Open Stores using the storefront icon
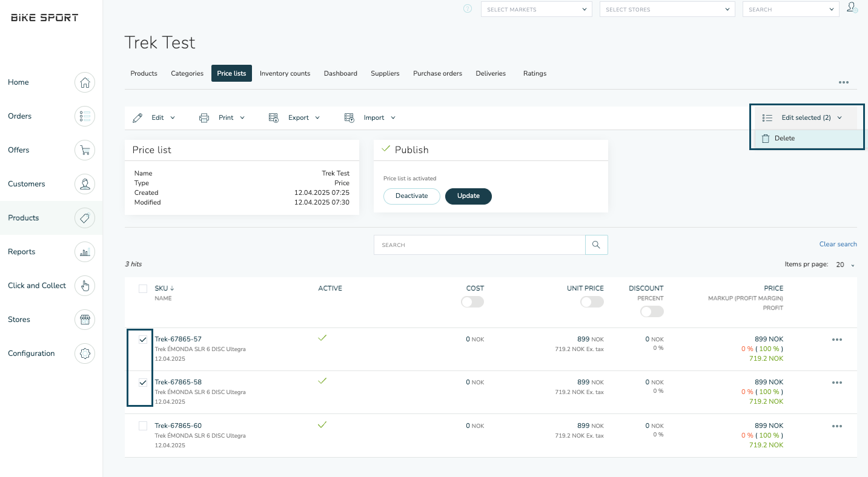The width and height of the screenshot is (868, 477). 85,320
